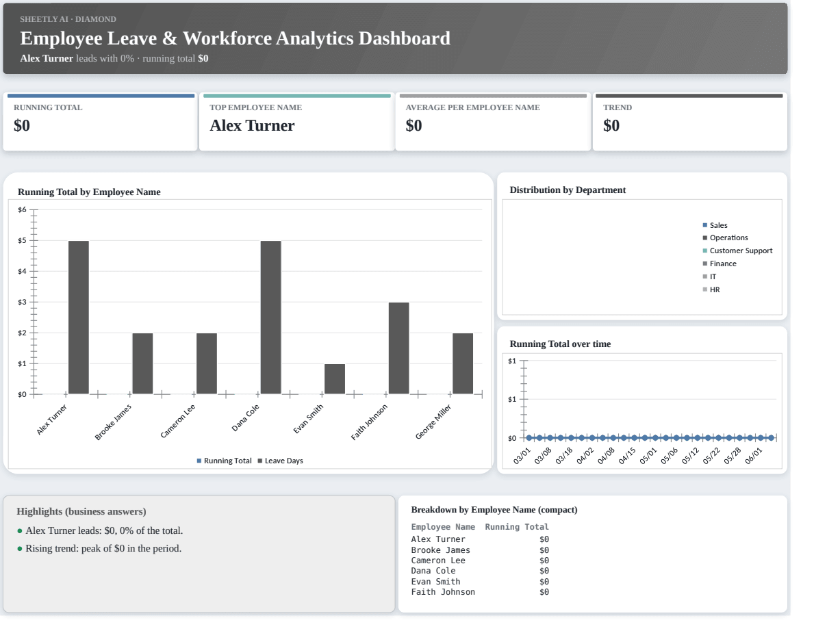The image size is (840, 631).
Task: Click the 04/15 date label on line chart
Action: (627, 456)
